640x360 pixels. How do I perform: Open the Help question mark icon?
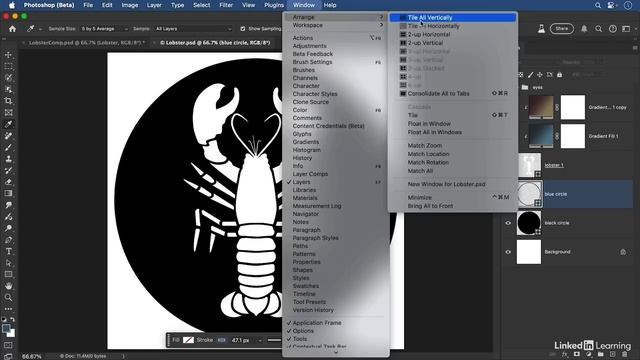point(613,29)
